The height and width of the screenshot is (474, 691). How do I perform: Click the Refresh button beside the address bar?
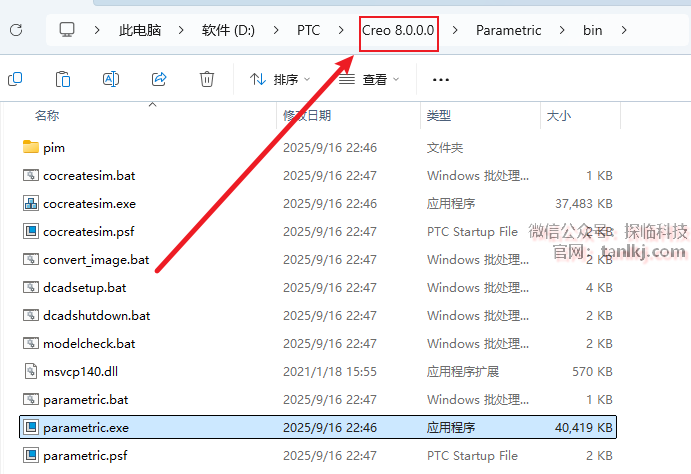pyautogui.click(x=16, y=30)
